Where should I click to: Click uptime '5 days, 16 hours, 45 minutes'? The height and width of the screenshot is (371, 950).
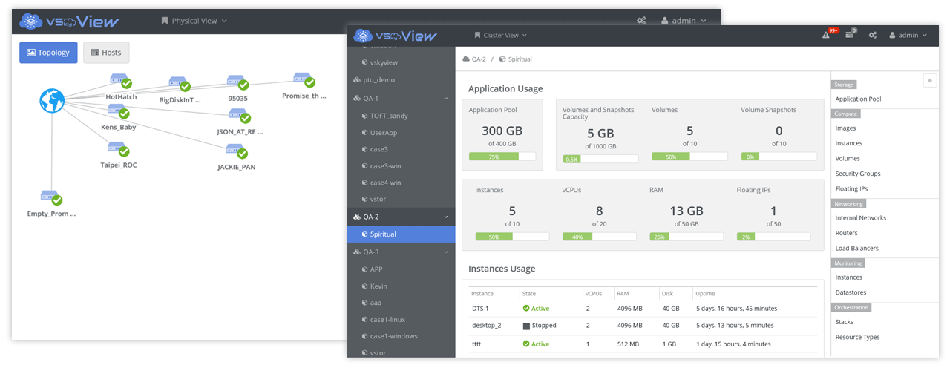(737, 309)
